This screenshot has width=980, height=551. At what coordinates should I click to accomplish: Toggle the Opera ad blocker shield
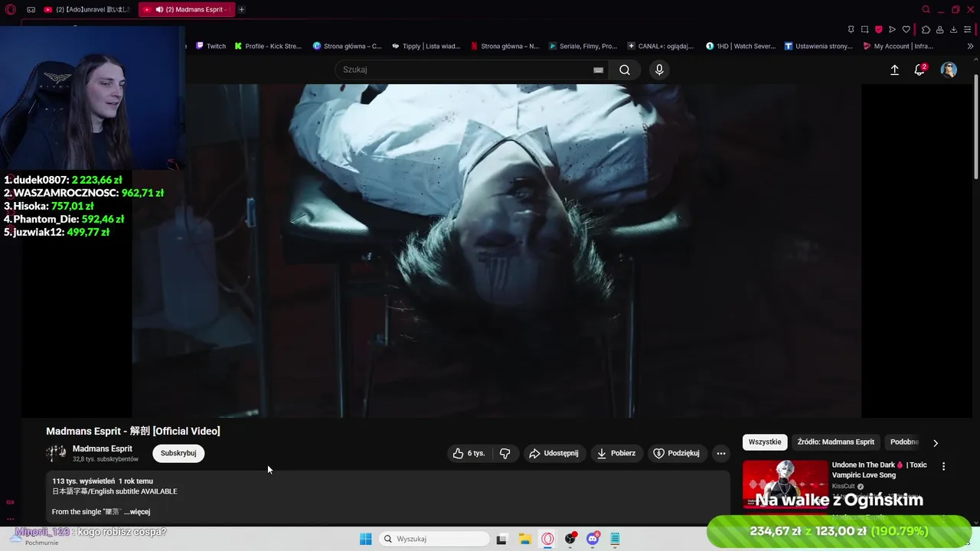click(878, 29)
